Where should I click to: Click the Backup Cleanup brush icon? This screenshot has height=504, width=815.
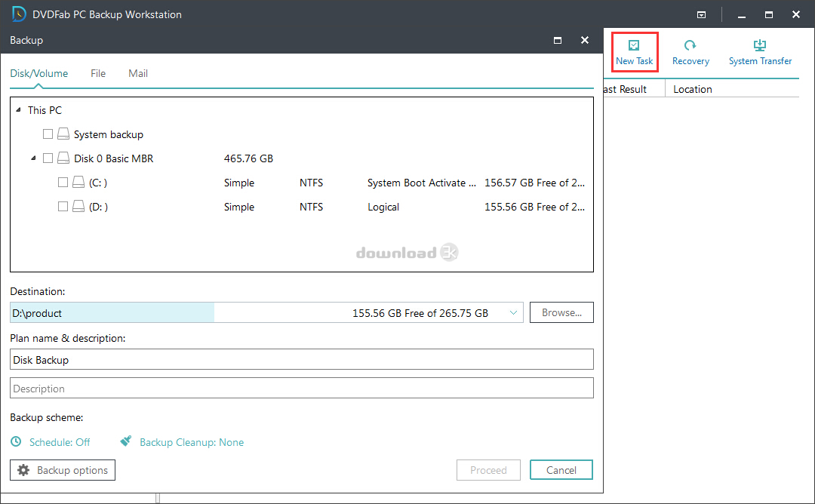(127, 442)
